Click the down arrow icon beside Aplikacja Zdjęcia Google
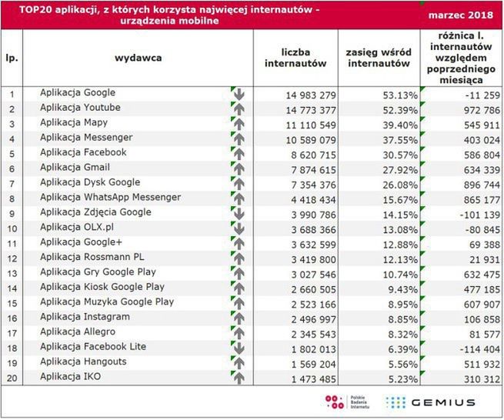 tap(239, 214)
